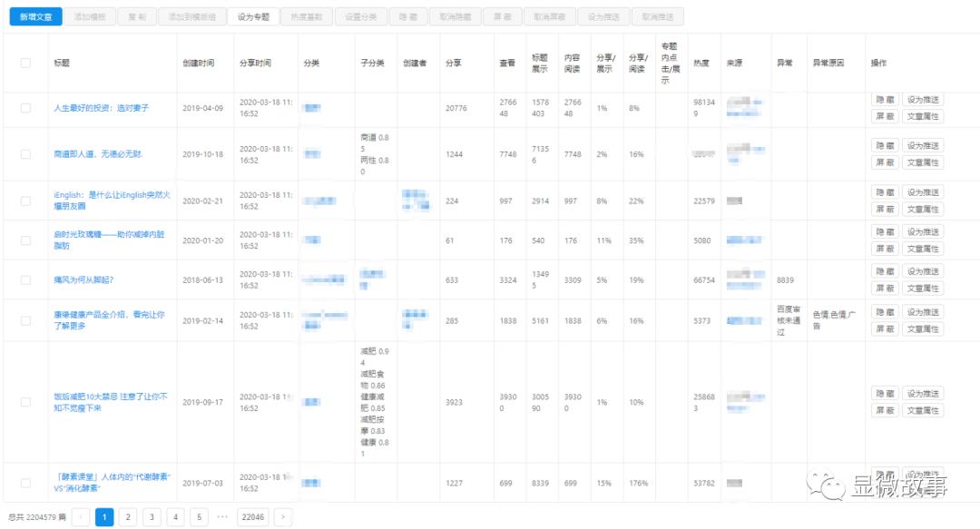Go to page 4 in pagination
980x529 pixels.
coord(176,517)
